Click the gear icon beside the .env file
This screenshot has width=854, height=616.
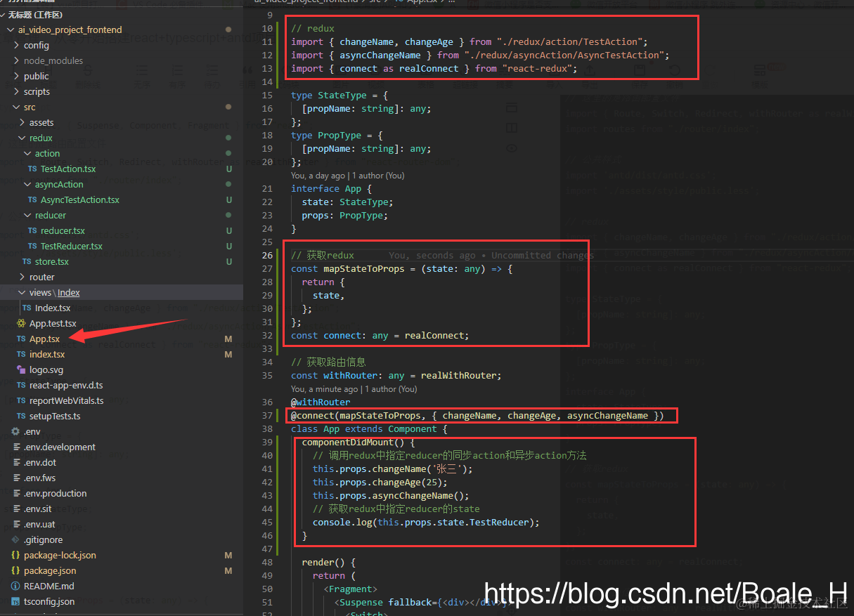(15, 432)
